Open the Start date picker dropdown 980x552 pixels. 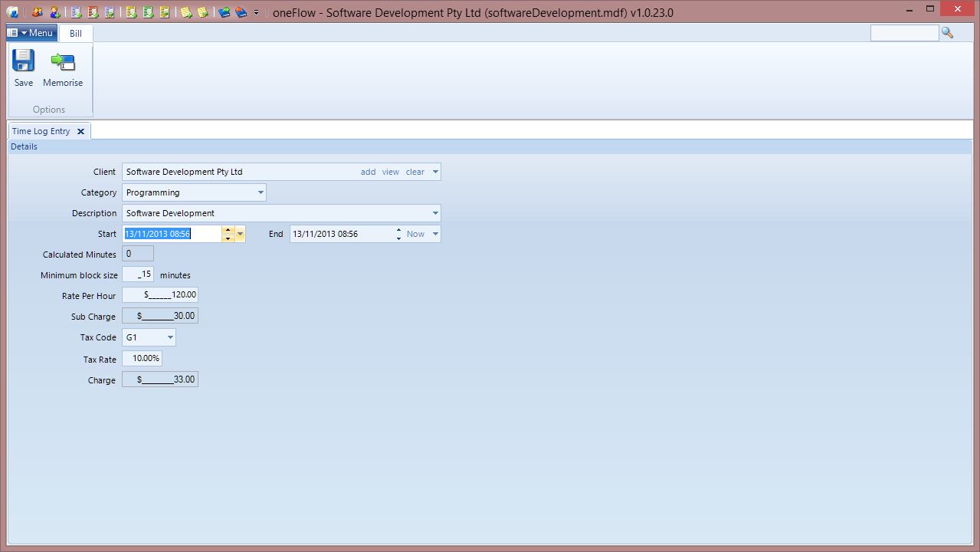[x=240, y=234]
